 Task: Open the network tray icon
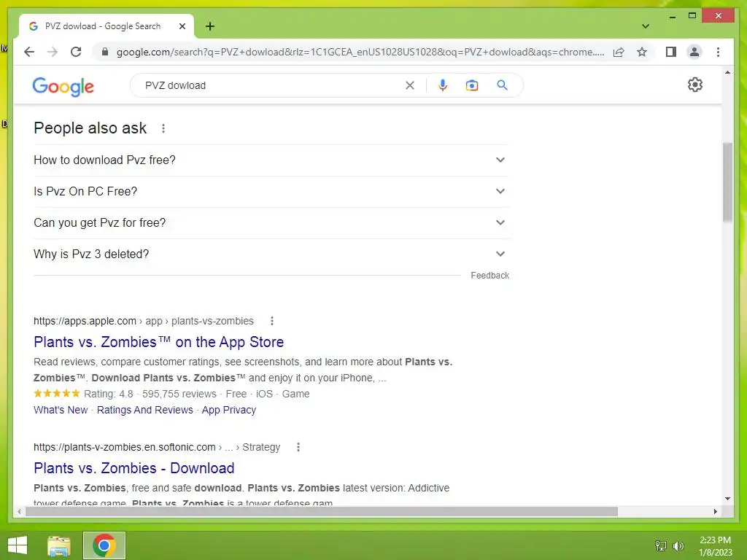click(x=661, y=545)
